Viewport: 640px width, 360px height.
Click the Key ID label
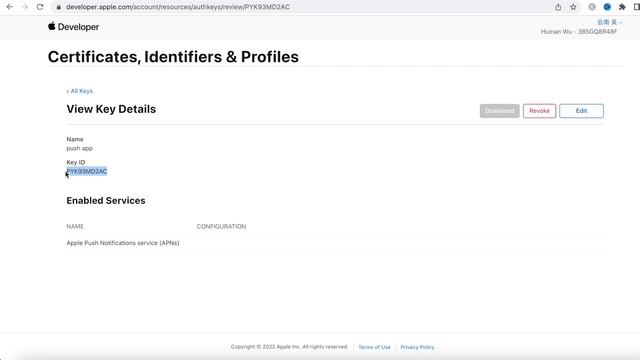coord(76,162)
